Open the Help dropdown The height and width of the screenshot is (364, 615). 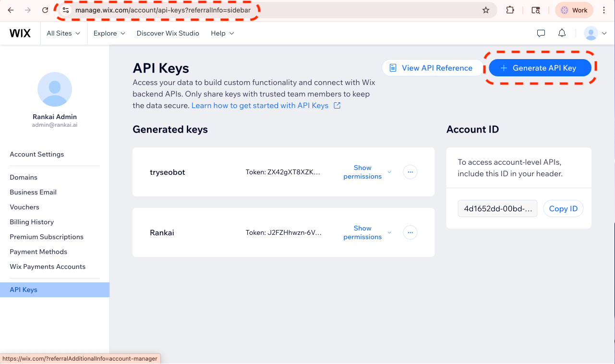point(222,33)
